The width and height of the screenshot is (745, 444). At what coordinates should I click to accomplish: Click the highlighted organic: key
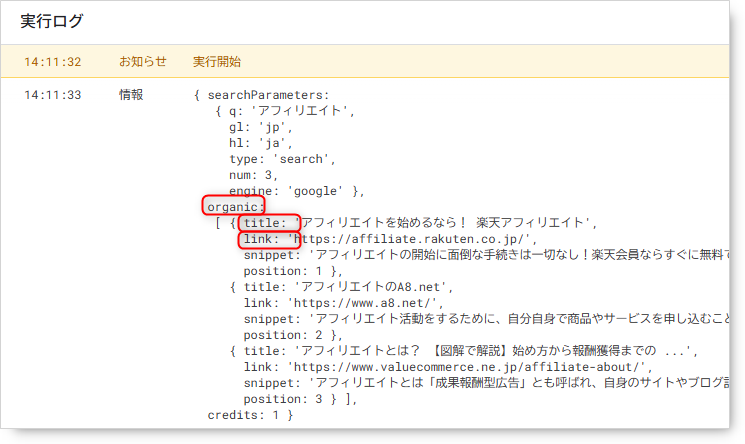(x=235, y=207)
